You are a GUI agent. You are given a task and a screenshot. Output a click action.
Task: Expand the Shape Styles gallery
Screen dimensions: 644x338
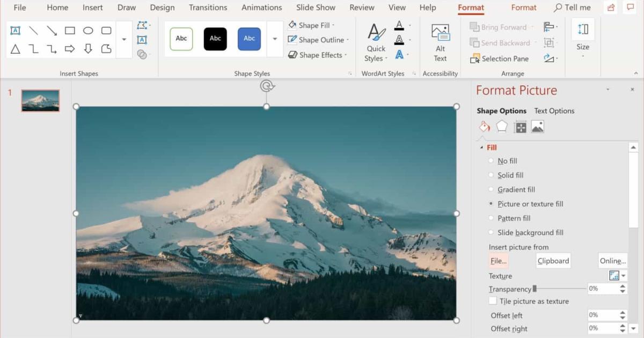tap(275, 39)
